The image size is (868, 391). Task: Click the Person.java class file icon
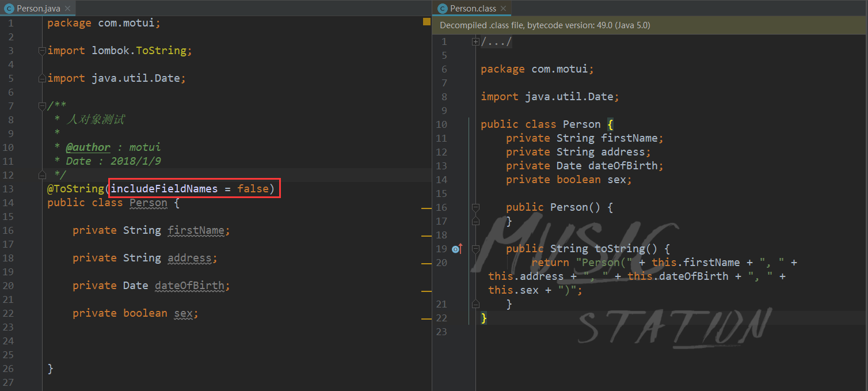9,9
